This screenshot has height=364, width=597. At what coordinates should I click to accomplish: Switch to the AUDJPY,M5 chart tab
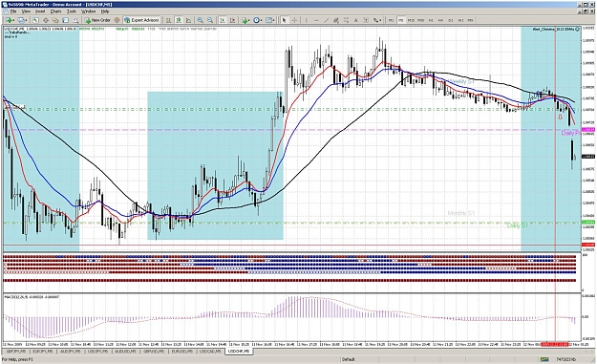click(70, 352)
